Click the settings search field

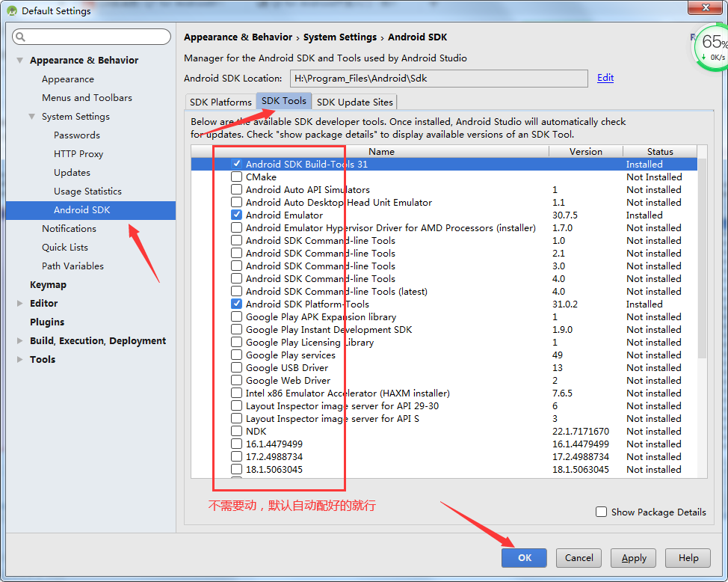point(91,37)
